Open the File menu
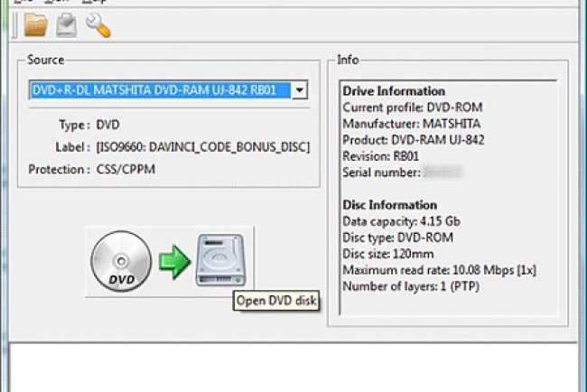 click(24, 3)
